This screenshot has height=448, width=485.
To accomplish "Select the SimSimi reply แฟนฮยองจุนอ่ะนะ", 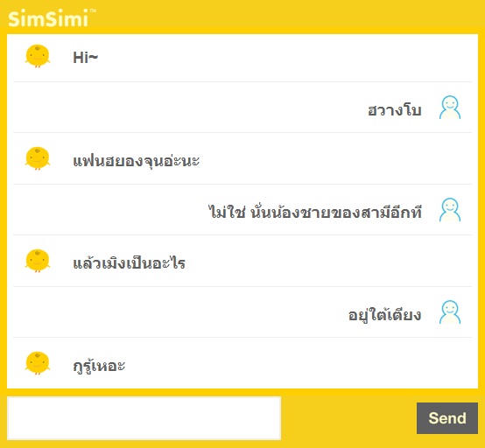I will coord(136,161).
